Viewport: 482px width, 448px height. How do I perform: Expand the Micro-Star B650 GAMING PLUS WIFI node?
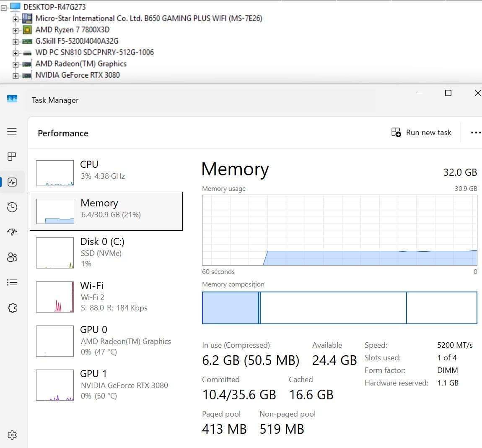click(x=16, y=19)
